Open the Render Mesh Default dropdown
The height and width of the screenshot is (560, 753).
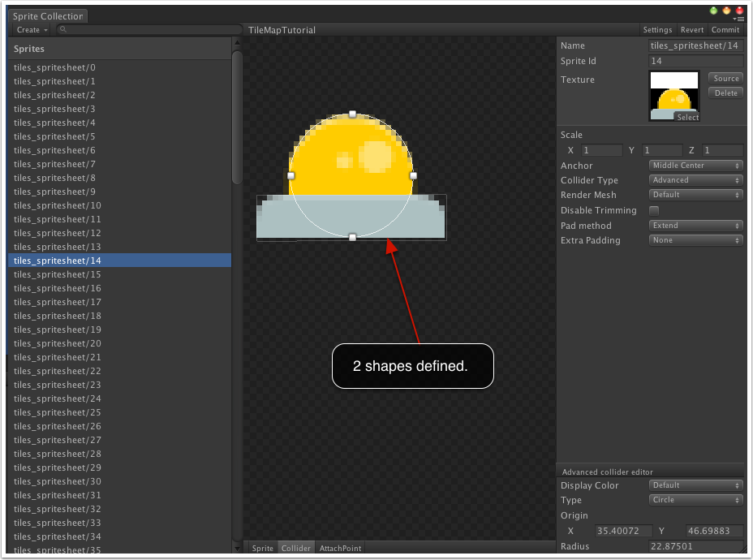coord(696,195)
